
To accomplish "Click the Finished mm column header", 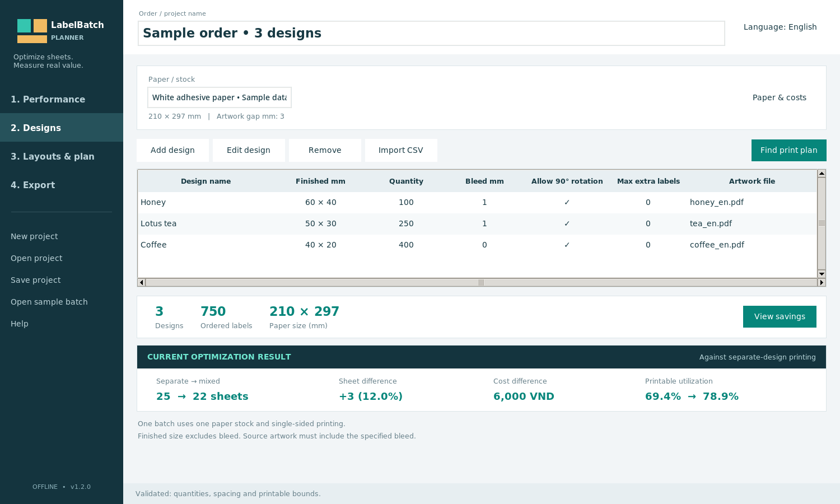I will tap(320, 181).
